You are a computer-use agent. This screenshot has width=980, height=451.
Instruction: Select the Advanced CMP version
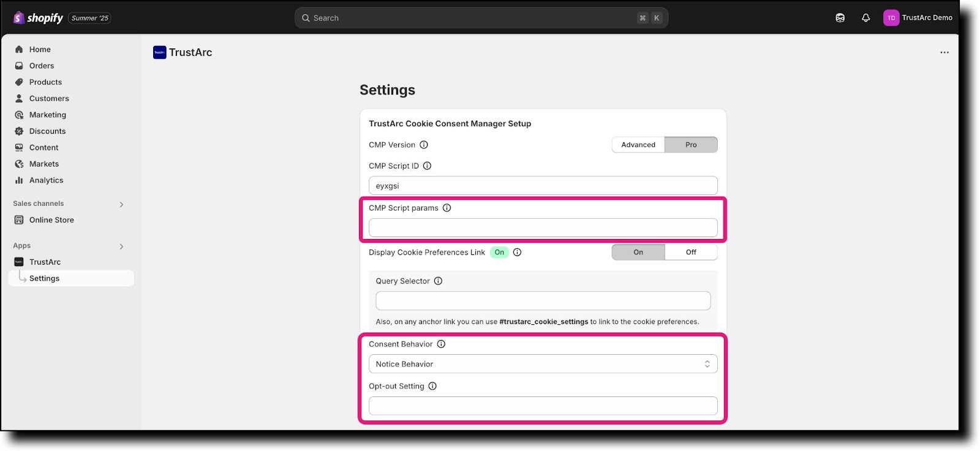[638, 145]
